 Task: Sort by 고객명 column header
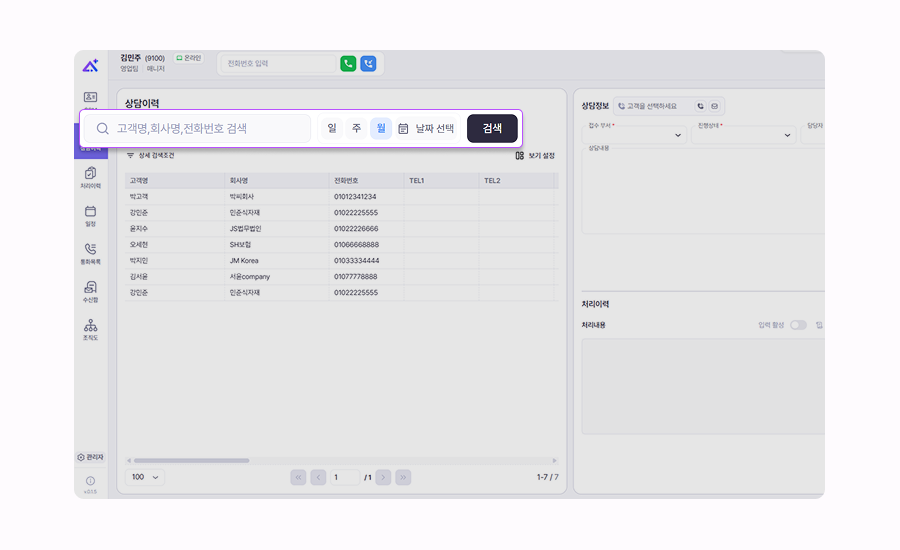tap(175, 181)
